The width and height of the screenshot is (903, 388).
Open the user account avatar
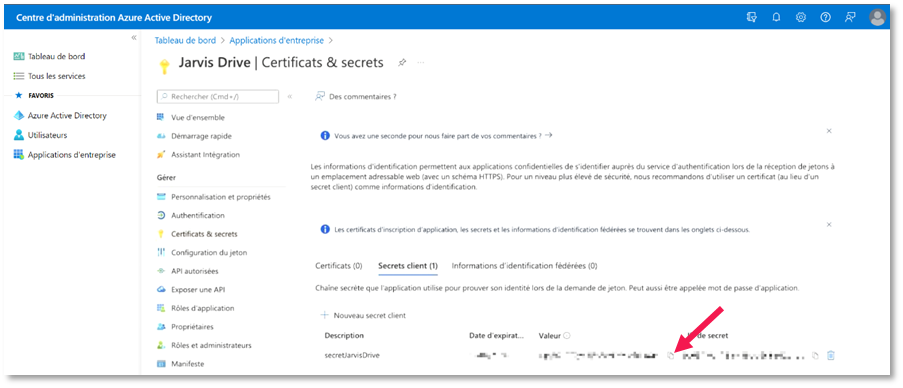pos(877,18)
